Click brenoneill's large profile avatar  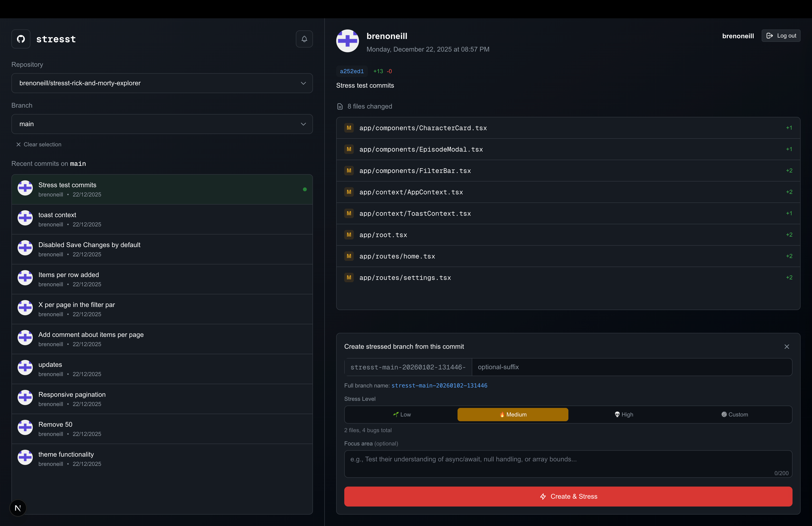coord(347,41)
